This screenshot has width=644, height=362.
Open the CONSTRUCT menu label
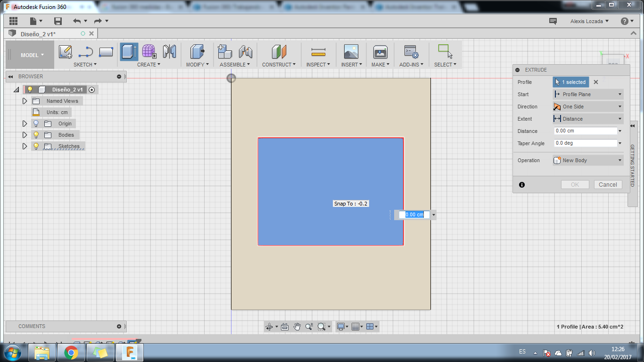(x=279, y=65)
